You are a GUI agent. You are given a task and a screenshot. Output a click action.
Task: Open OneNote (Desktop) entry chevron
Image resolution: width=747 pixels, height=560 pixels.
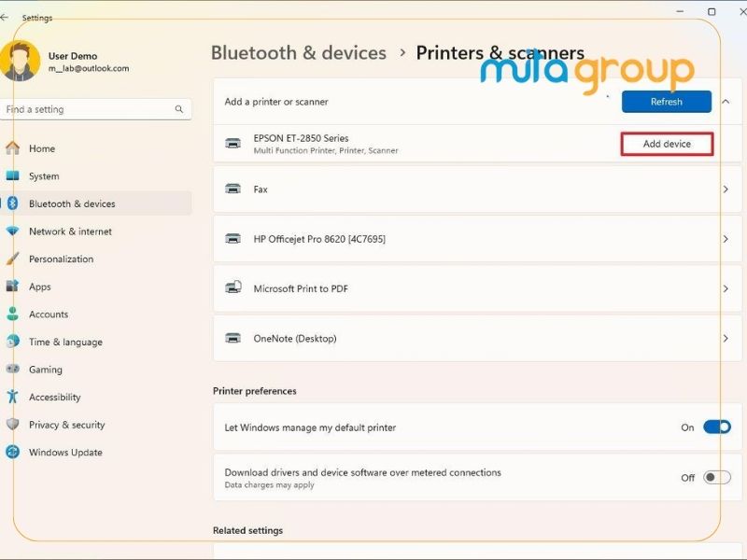pyautogui.click(x=726, y=338)
